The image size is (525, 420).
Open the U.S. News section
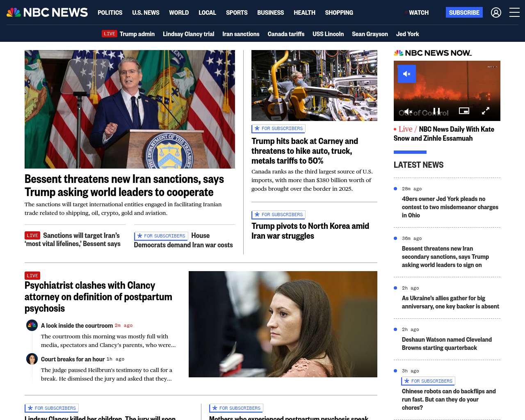[146, 13]
